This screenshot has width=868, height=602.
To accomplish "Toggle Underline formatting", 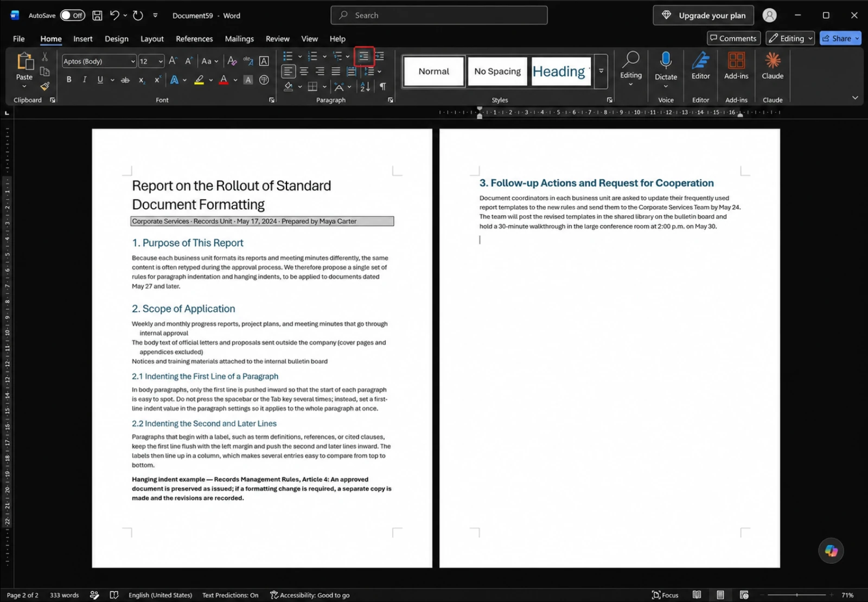I will click(x=100, y=80).
